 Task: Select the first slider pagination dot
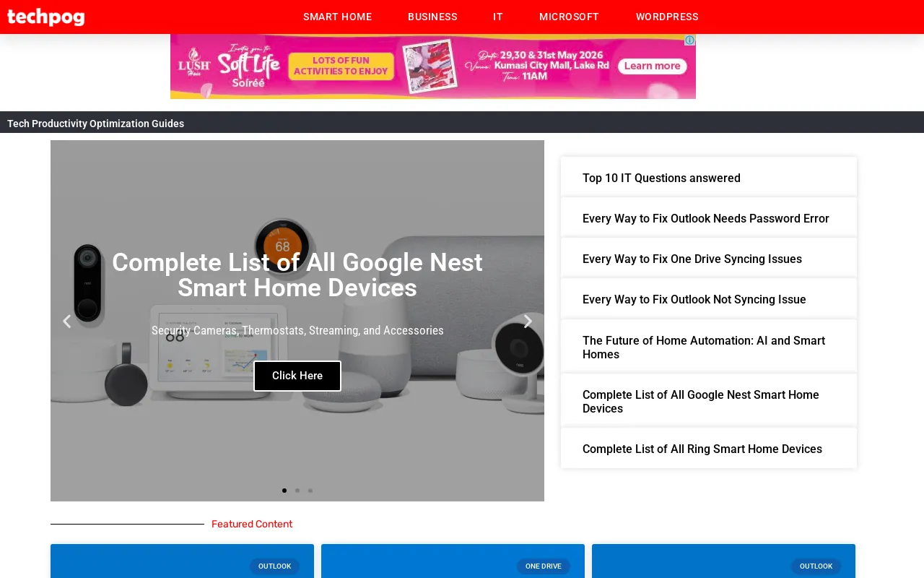(284, 491)
